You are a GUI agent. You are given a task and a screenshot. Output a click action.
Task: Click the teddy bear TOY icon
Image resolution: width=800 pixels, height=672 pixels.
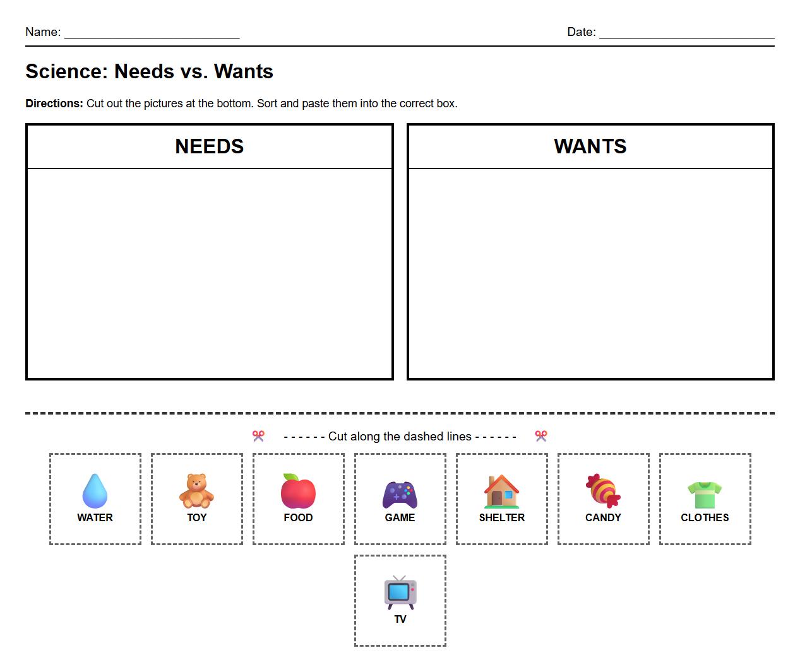(x=196, y=491)
